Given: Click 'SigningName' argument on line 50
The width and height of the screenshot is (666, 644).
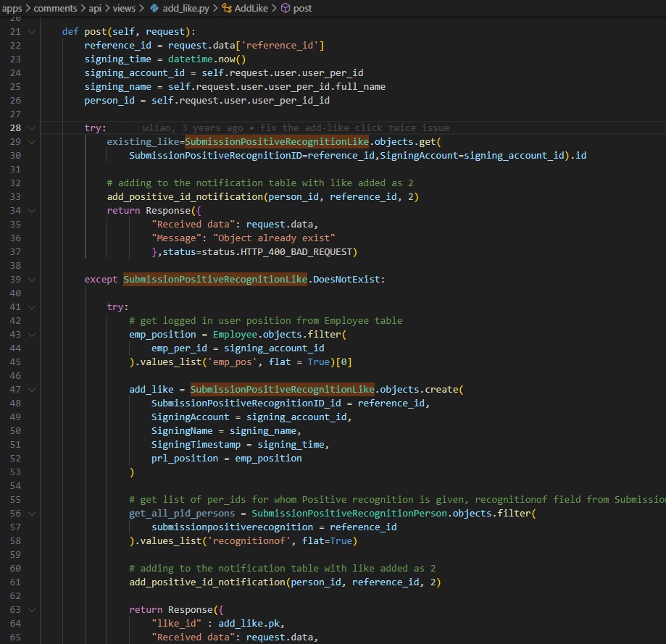Looking at the screenshot, I should pyautogui.click(x=182, y=431).
